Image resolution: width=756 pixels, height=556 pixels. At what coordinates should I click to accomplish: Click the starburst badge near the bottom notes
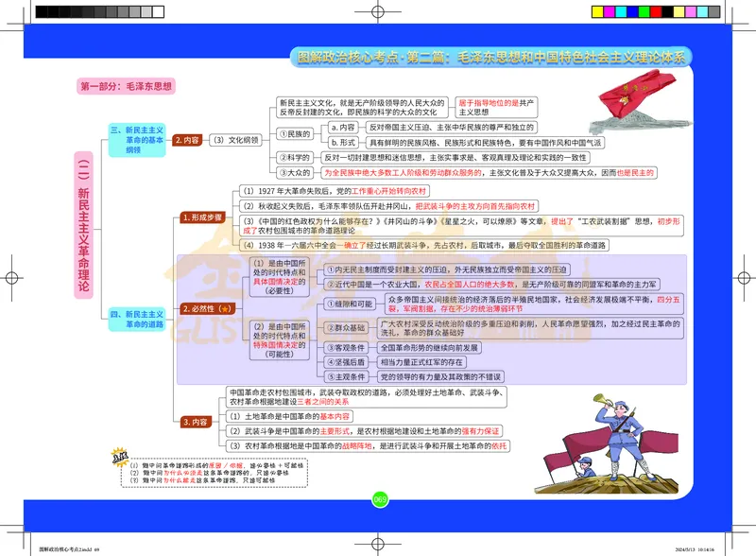tap(119, 458)
